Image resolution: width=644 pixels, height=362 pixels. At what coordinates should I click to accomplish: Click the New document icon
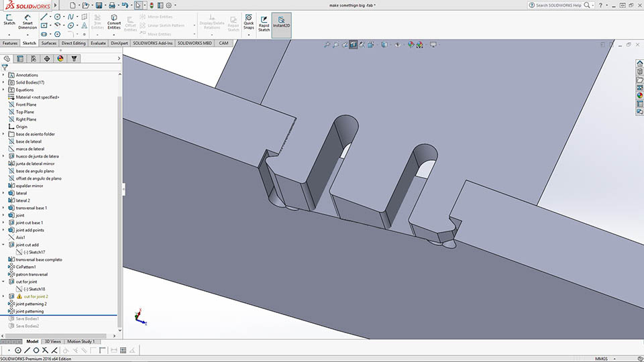pyautogui.click(x=72, y=5)
